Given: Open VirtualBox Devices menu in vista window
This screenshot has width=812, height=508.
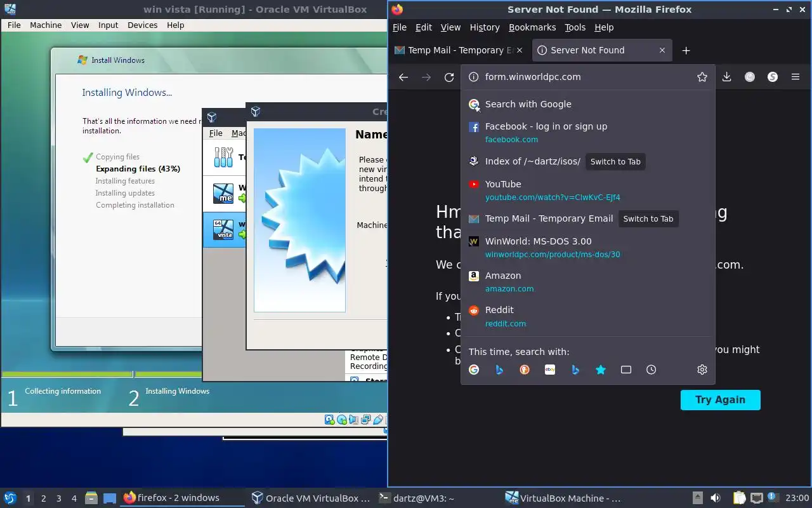Looking at the screenshot, I should tap(142, 25).
